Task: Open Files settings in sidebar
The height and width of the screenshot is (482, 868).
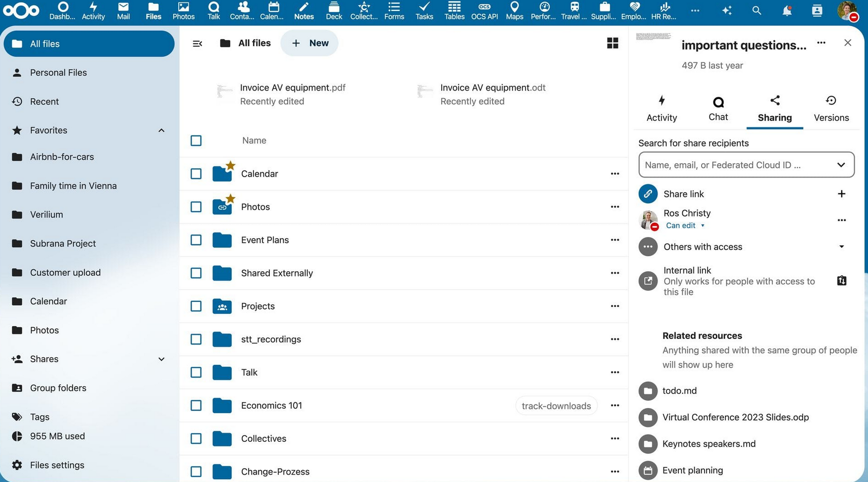Action: coord(57,465)
